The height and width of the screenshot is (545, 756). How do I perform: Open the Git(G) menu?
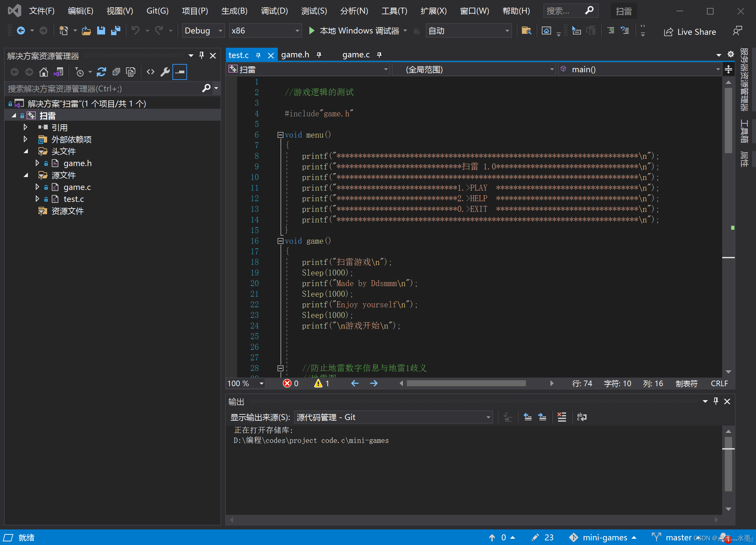(x=157, y=11)
